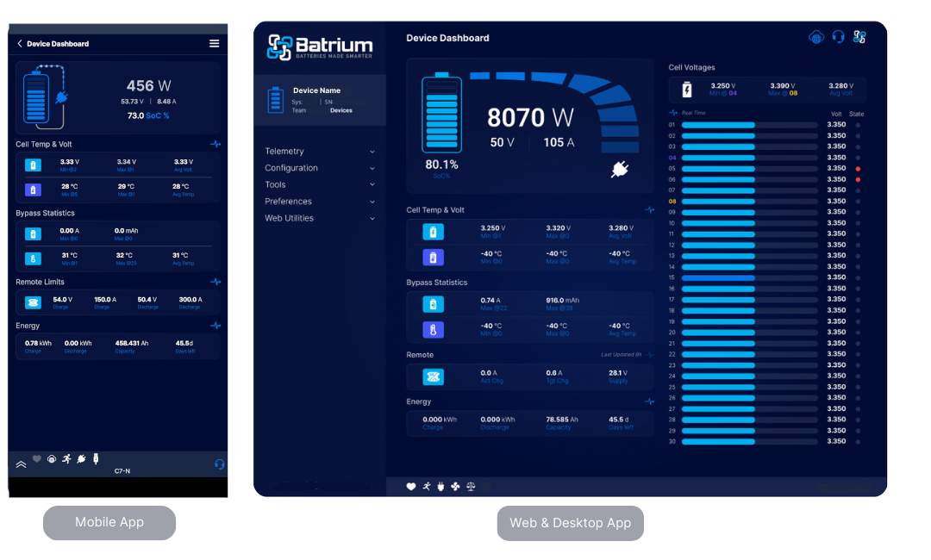
Task: Click the headset support icon in desktop header
Action: click(x=838, y=37)
